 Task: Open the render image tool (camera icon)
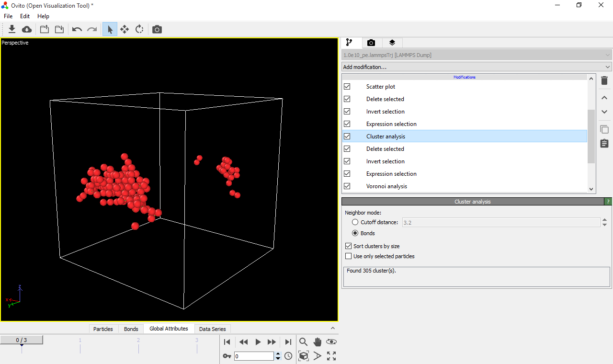coord(157,29)
